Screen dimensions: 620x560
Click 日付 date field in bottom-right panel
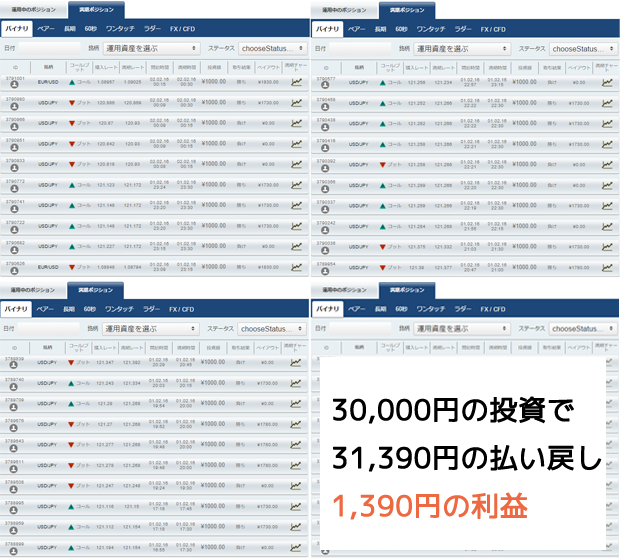tap(360, 328)
